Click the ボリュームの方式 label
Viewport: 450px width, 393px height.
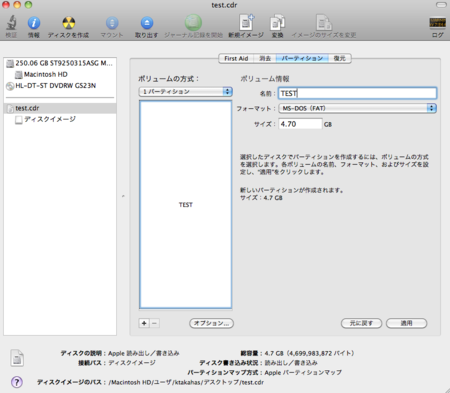168,79
